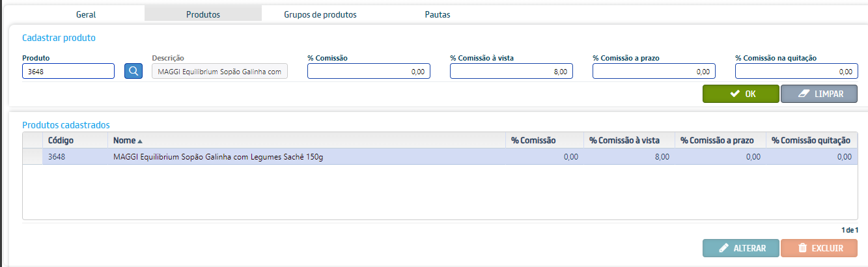Focus the % Comissão na quitação field

796,71
